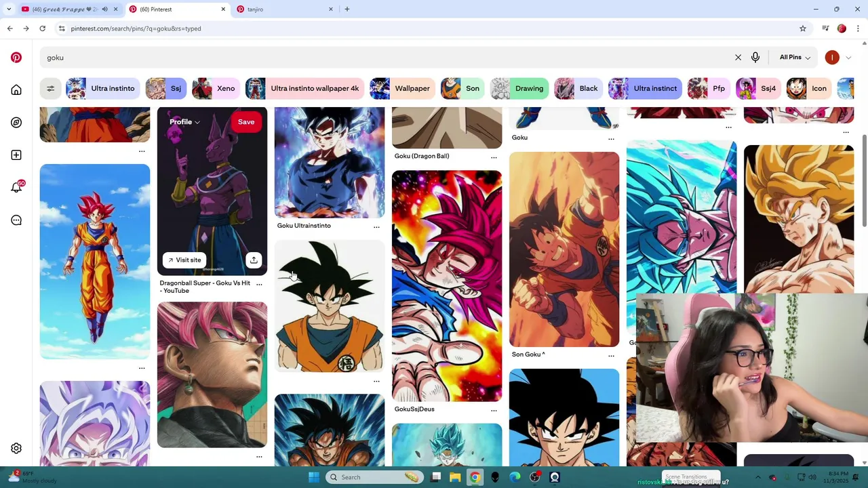Share the Beerus pin
This screenshot has width=868, height=488.
coord(254,260)
